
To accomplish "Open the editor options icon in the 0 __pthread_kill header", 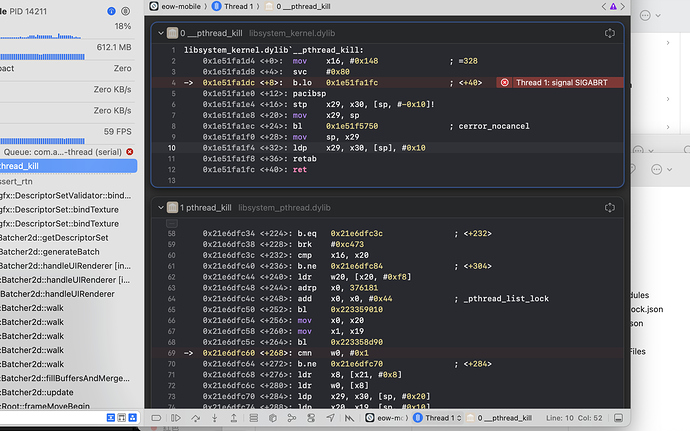I will [x=609, y=33].
